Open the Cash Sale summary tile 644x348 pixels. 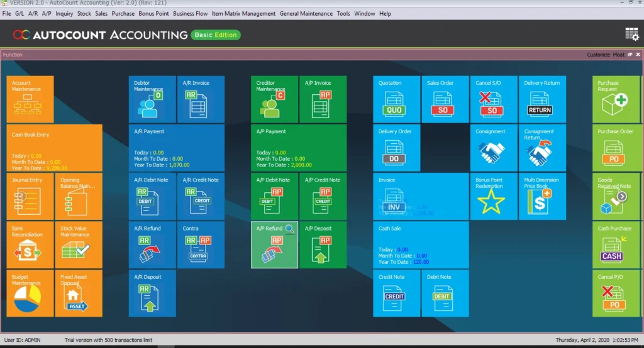tap(421, 244)
